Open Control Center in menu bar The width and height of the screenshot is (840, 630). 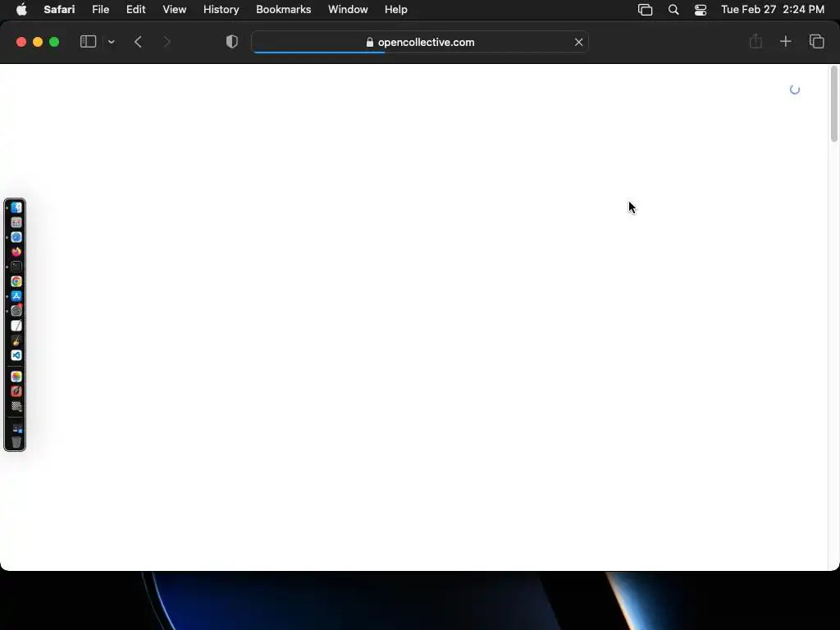pos(701,10)
